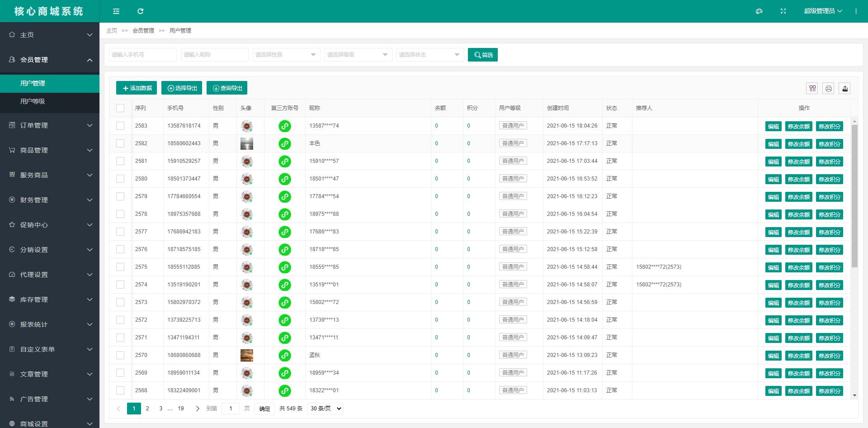Check the select-all checkbox in table header
868x428 pixels.
[120, 108]
